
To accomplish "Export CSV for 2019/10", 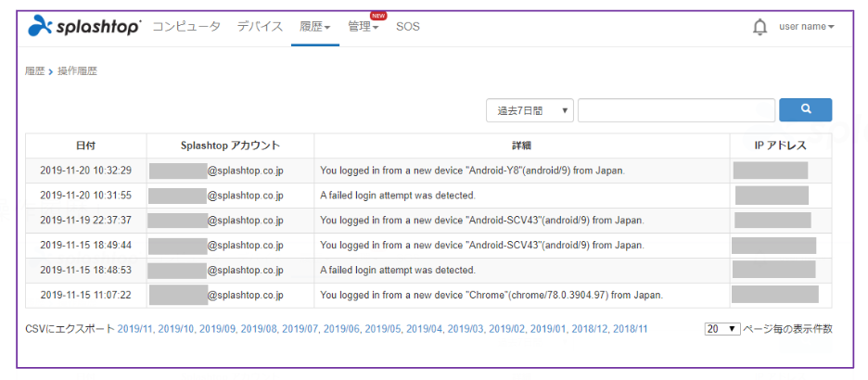I will point(178,328).
